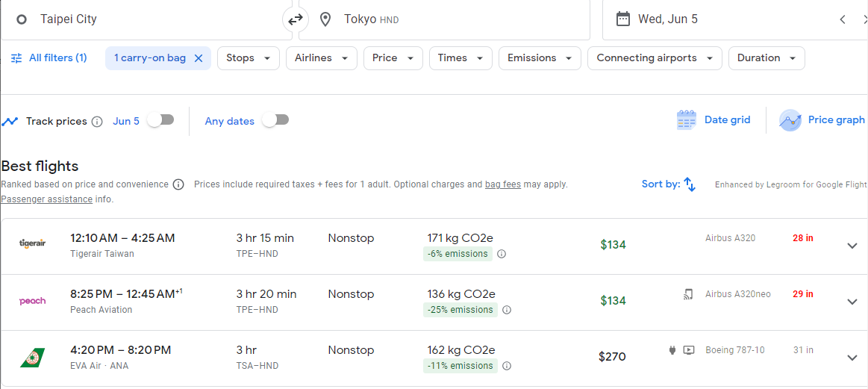Remove the 1 carry-on bag filter
Screen dimensions: 868x389
click(199, 58)
